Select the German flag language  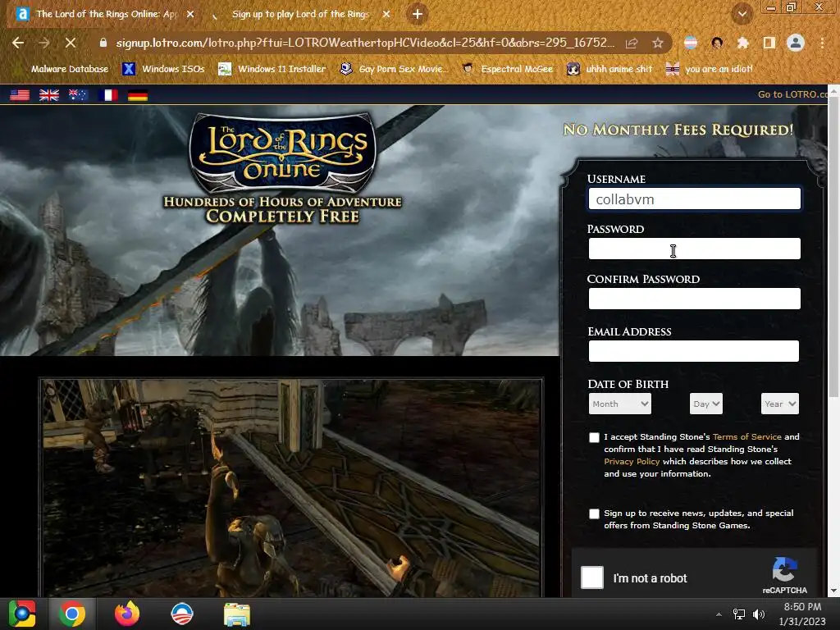[x=138, y=95]
